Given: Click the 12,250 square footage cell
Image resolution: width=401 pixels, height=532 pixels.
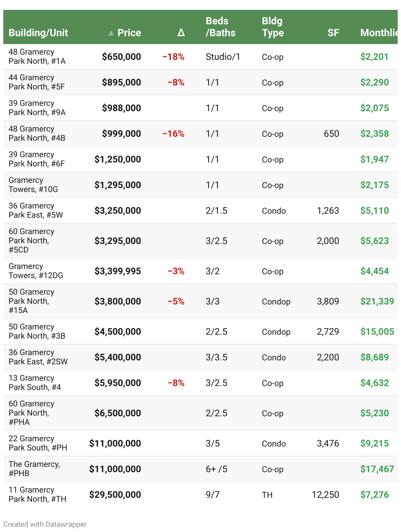Looking at the screenshot, I should (325, 495).
